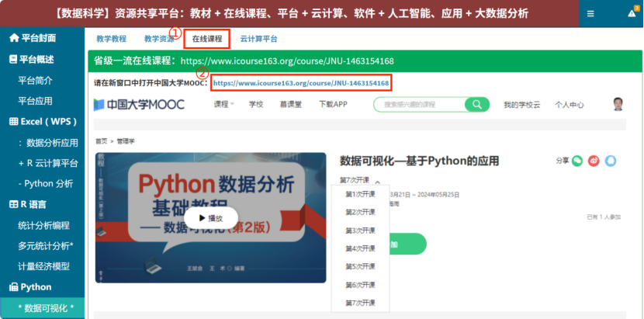Open the icourse163 MOOC course link
644x319 pixels.
pos(301,83)
